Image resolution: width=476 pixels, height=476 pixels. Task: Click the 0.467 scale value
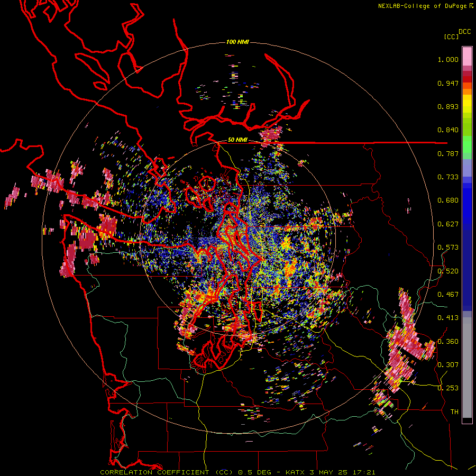coord(448,295)
